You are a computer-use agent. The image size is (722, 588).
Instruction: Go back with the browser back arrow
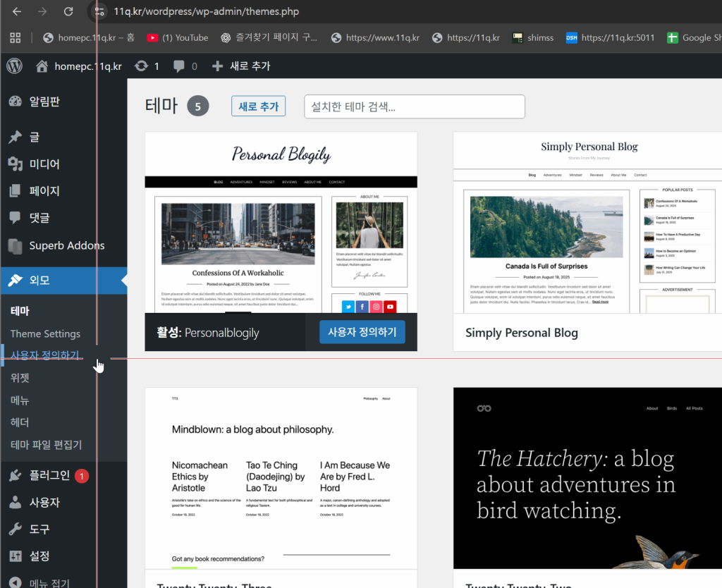(x=17, y=11)
